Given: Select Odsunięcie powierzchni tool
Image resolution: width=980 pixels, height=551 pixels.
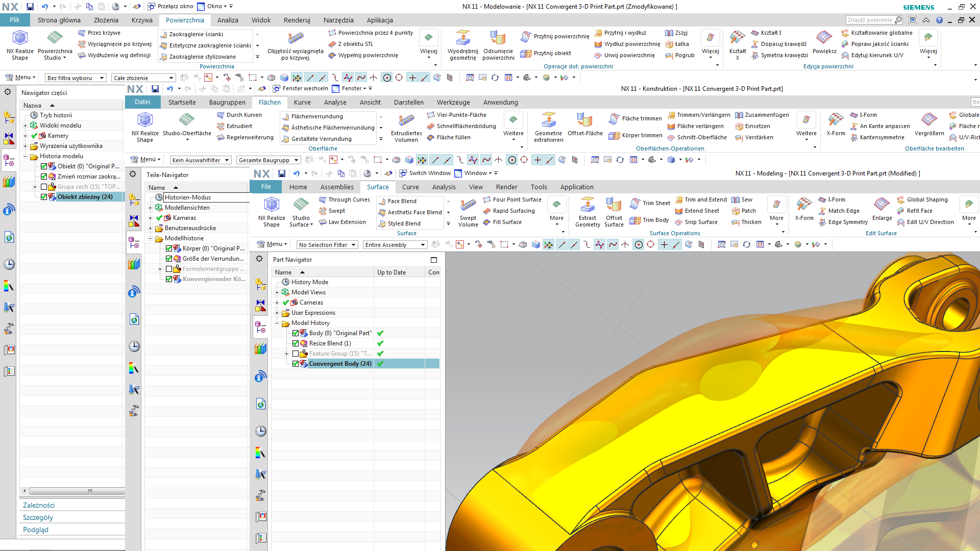Looking at the screenshot, I should (x=498, y=45).
